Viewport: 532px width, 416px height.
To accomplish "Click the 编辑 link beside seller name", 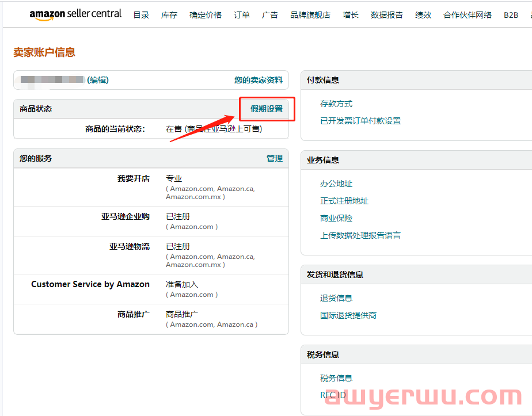I will tap(98, 80).
